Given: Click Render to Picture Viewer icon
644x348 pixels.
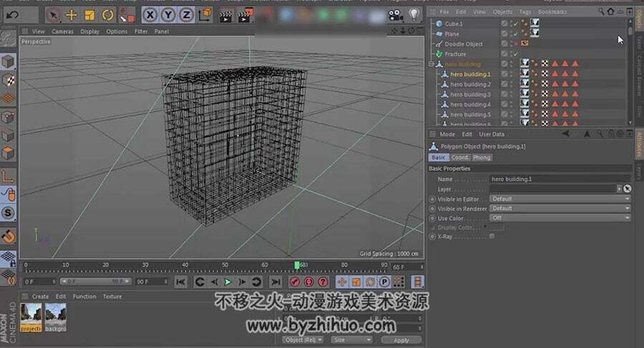Looking at the screenshot, I should pyautogui.click(x=245, y=16).
